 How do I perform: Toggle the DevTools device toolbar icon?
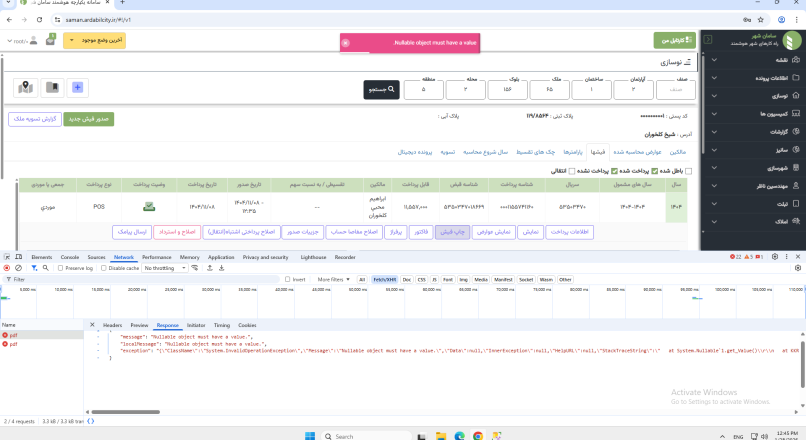19,257
